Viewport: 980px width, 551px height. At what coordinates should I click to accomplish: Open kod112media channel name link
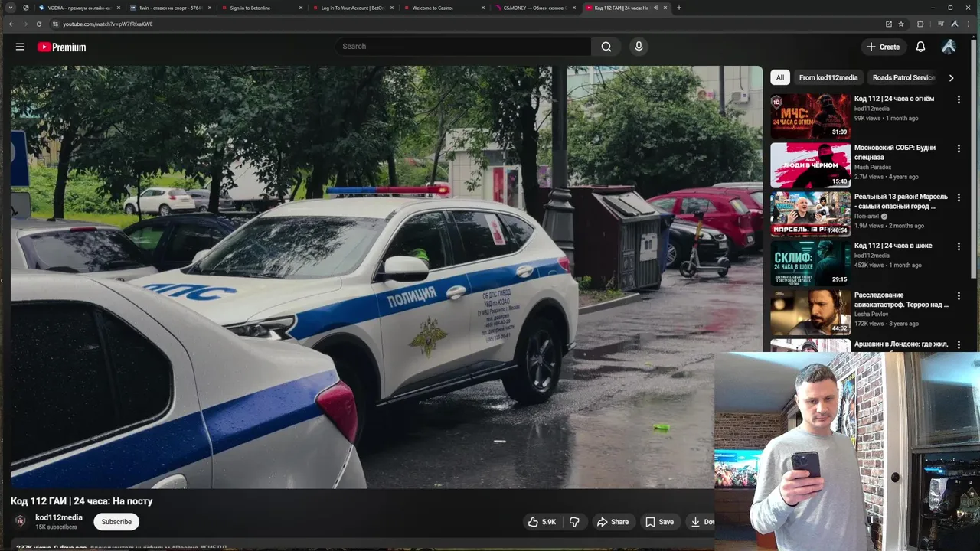tap(59, 517)
